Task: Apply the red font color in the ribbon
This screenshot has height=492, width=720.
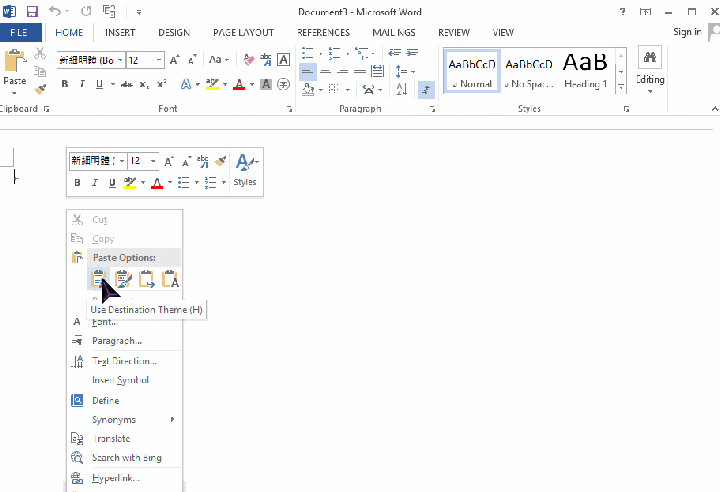Action: [239, 85]
